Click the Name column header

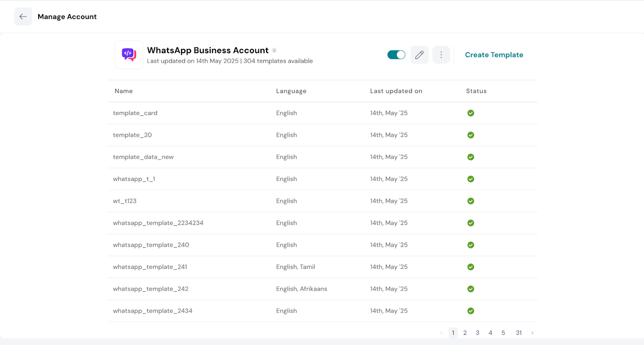(x=124, y=91)
